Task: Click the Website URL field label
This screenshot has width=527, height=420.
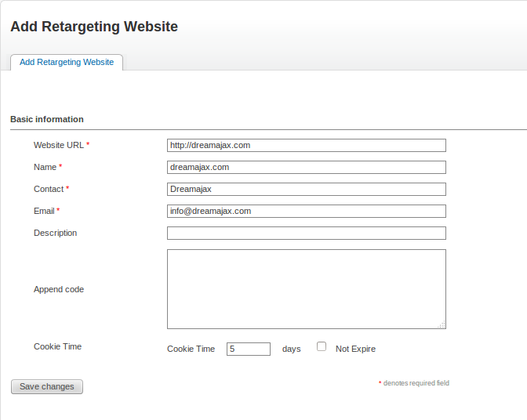Action: coord(59,145)
